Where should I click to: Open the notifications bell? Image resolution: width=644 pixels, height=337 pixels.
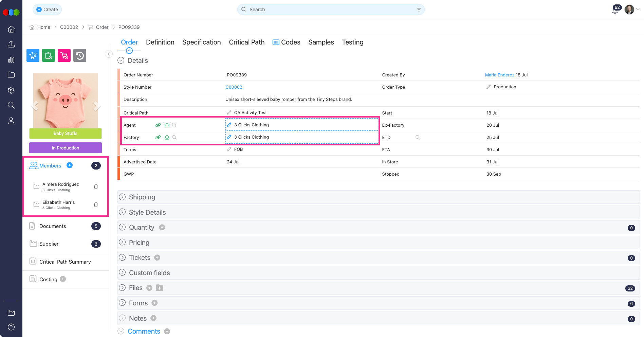coord(615,10)
